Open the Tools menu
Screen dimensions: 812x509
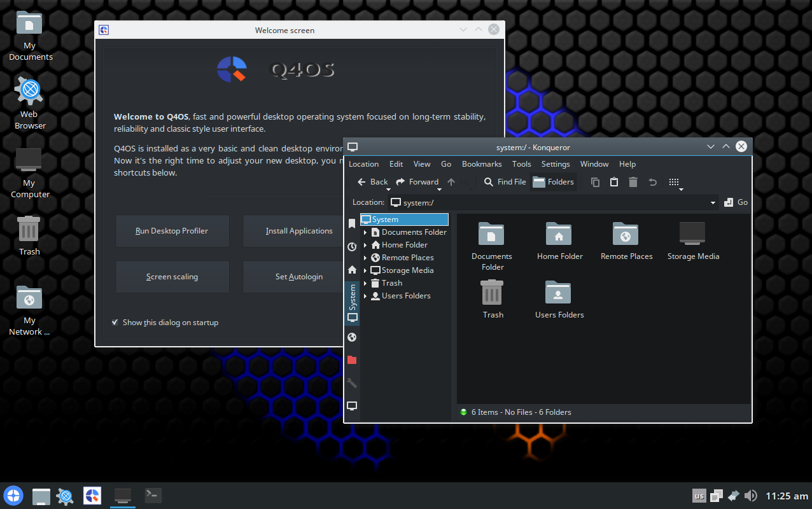click(x=521, y=164)
